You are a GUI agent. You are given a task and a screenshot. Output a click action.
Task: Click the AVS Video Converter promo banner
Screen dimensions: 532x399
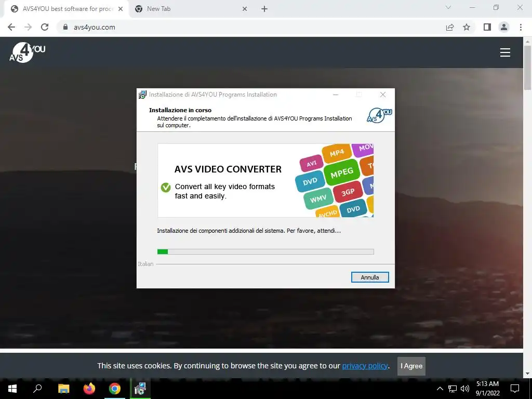point(265,180)
